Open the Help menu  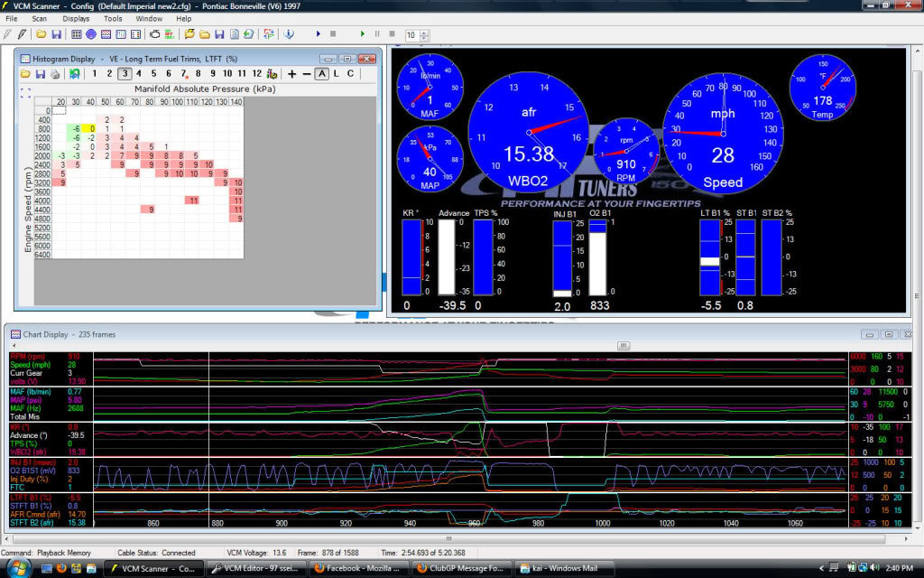tap(184, 19)
